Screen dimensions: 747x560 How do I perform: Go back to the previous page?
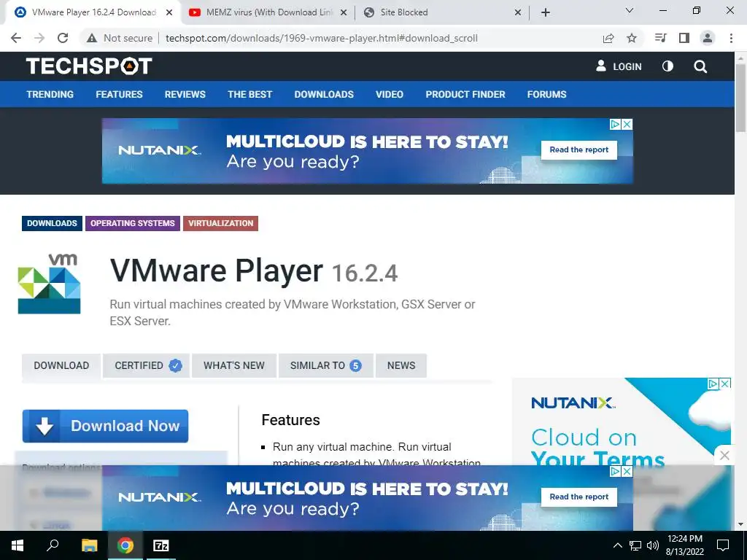[16, 38]
